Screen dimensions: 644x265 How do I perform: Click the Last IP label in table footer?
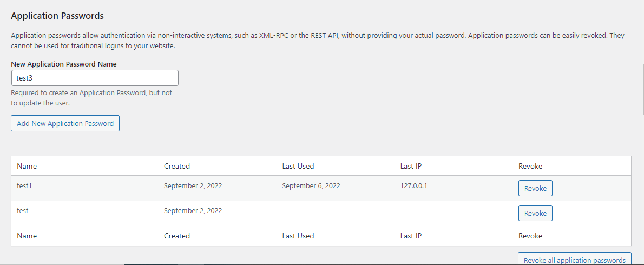click(411, 236)
